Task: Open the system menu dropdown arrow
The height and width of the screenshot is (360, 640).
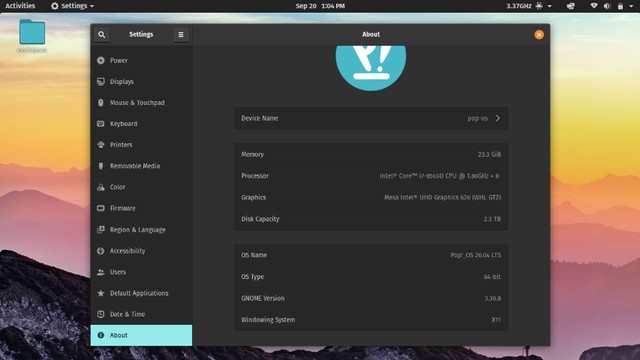Action: click(x=631, y=6)
